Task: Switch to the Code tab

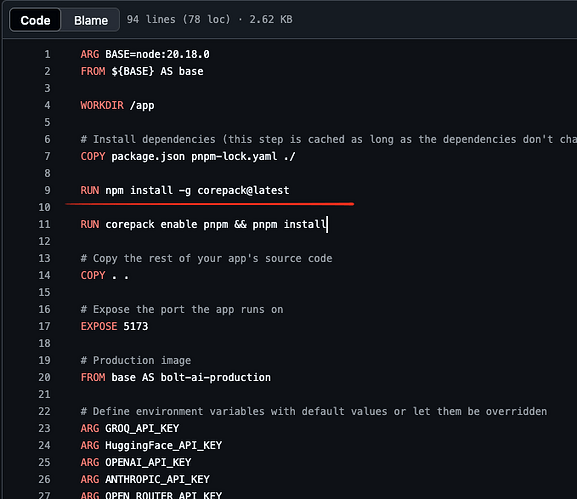Action: [35, 20]
